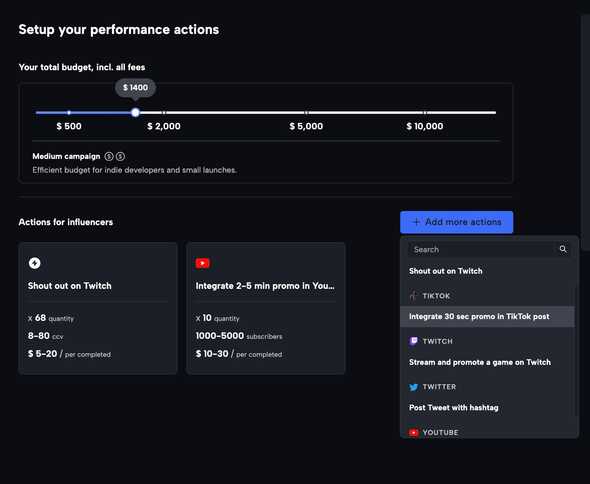Click first dollar icon beside Medium campaign

pyautogui.click(x=109, y=156)
